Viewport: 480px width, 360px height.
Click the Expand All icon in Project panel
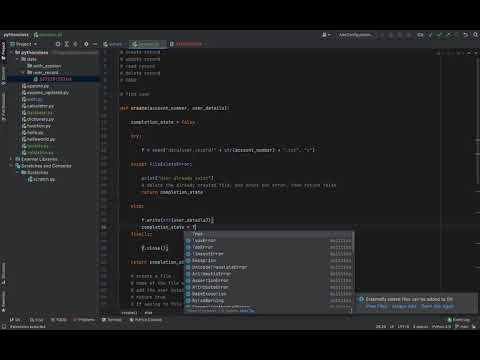pos(67,44)
